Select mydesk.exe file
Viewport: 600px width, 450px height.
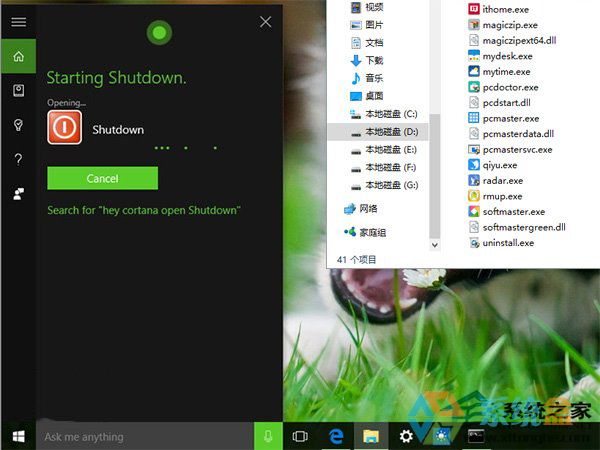[x=500, y=56]
